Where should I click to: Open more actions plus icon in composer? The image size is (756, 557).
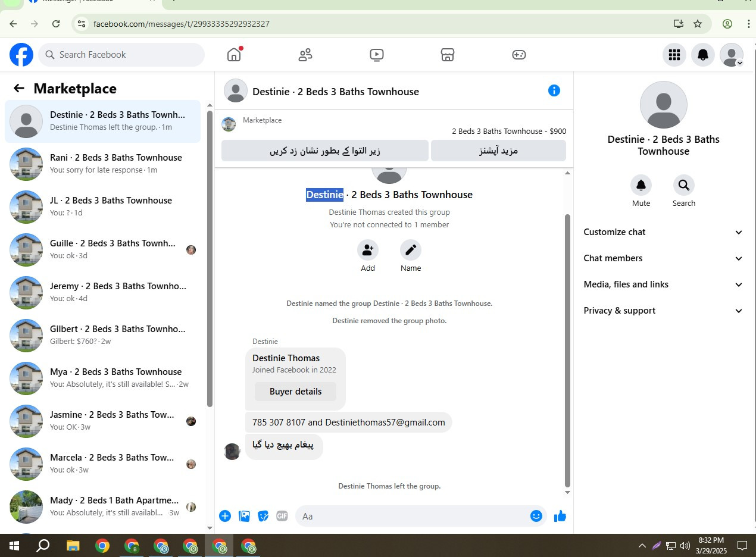(225, 516)
